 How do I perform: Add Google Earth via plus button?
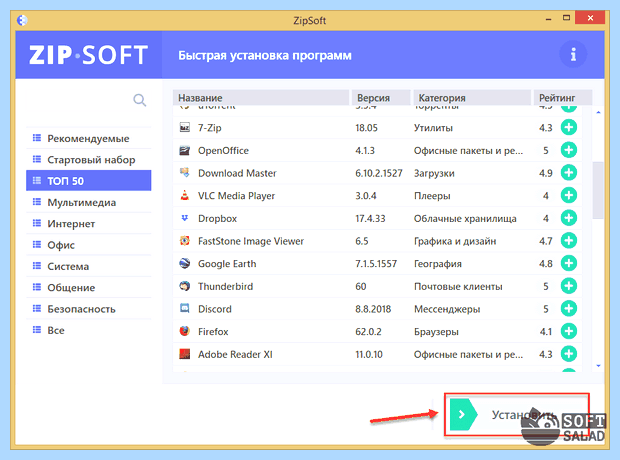pos(569,263)
